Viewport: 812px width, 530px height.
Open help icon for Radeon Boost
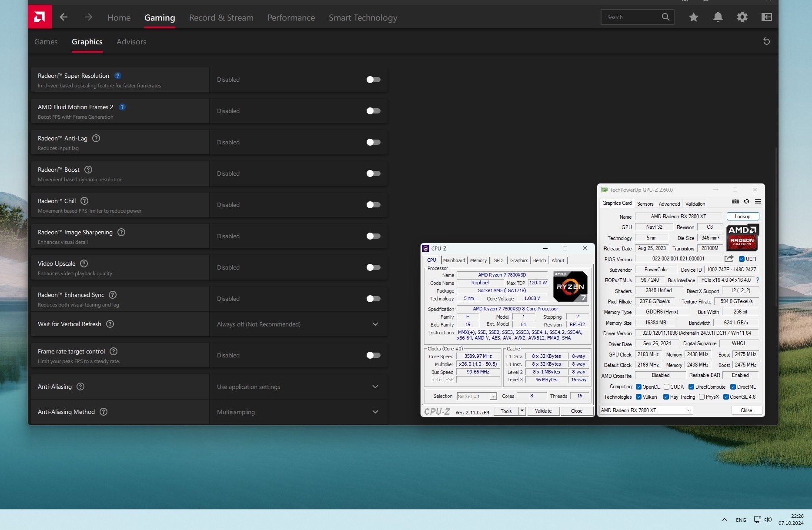tap(88, 170)
